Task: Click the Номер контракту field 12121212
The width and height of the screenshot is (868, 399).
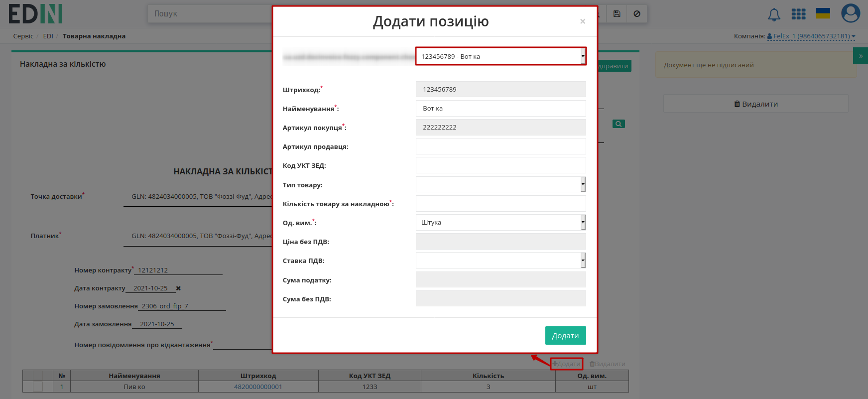Action: pyautogui.click(x=178, y=270)
